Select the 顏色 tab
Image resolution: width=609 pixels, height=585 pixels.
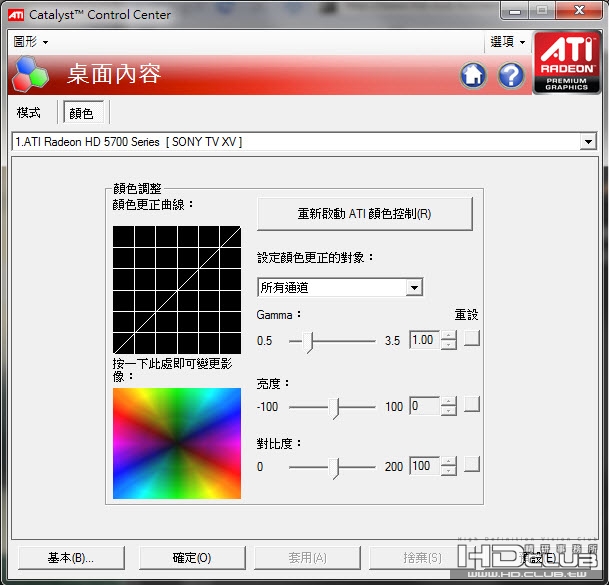tap(83, 113)
